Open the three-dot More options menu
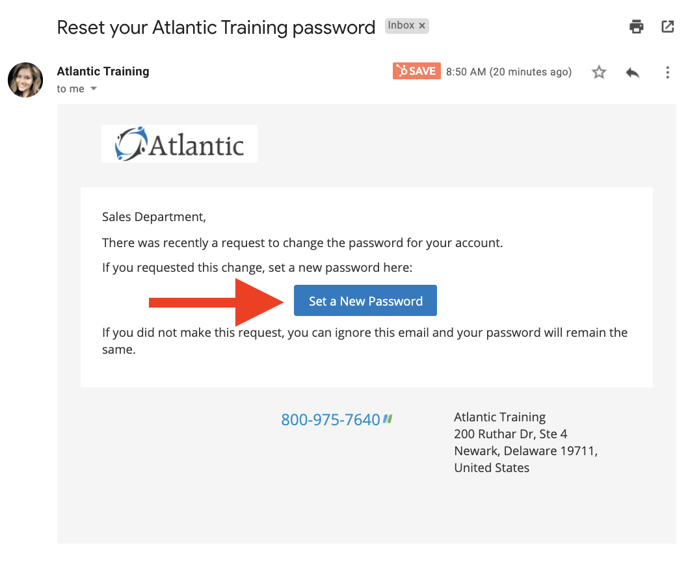Image resolution: width=688 pixels, height=567 pixels. (x=667, y=72)
